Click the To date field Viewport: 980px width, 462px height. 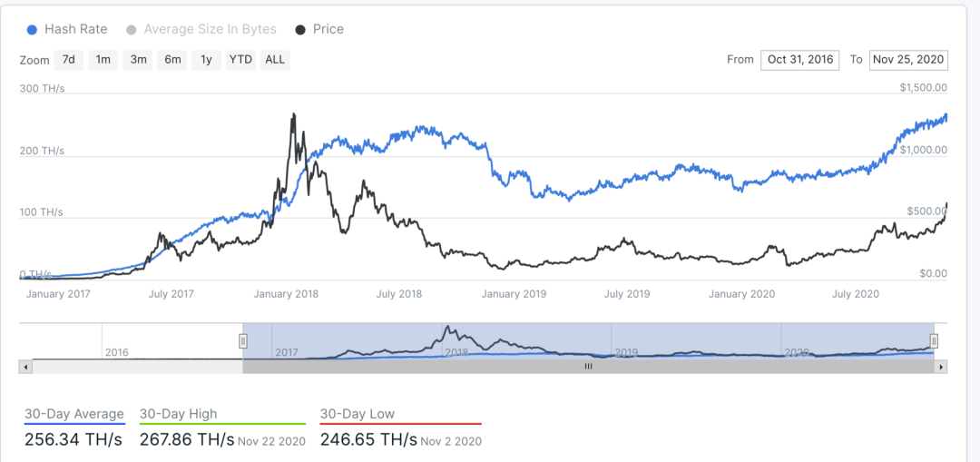click(x=908, y=60)
